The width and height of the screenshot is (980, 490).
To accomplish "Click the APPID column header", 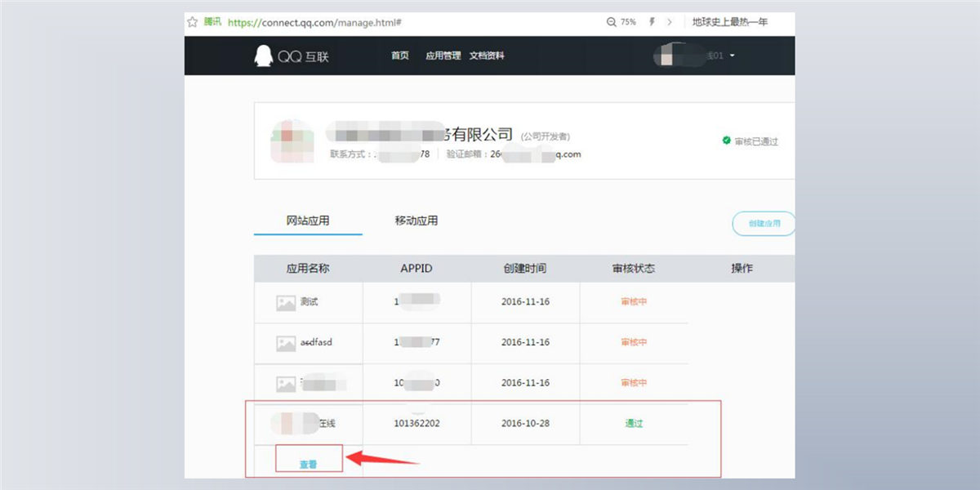I will point(416,268).
